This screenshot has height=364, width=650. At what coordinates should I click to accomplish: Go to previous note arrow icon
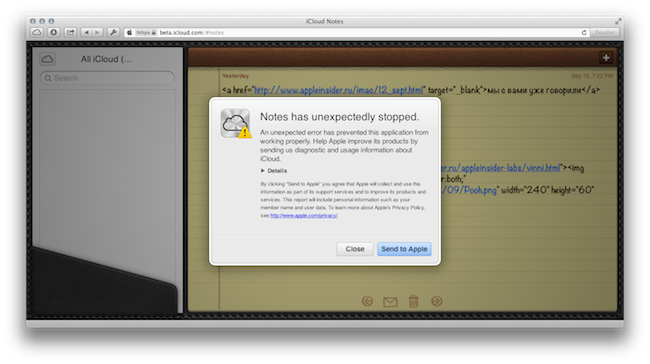(367, 301)
